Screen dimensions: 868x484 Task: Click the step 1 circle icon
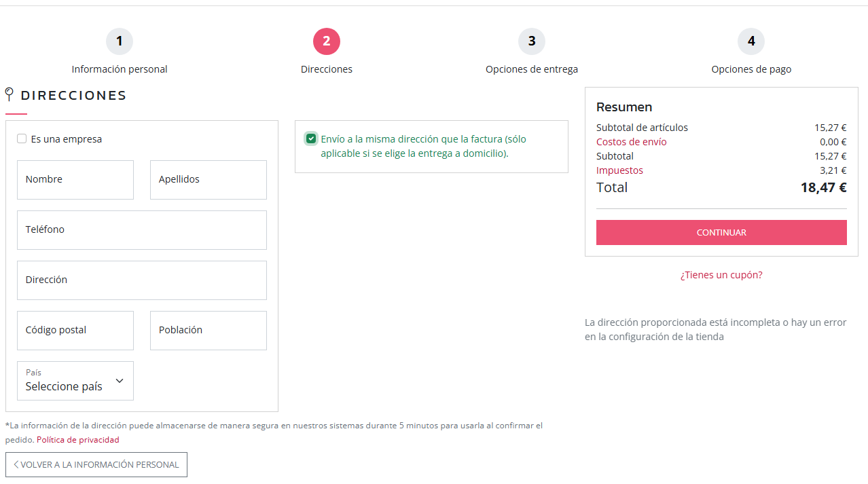click(x=120, y=41)
